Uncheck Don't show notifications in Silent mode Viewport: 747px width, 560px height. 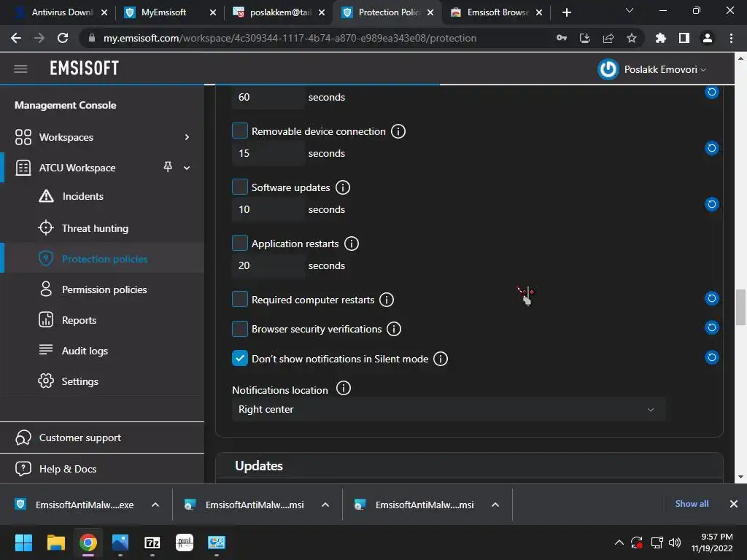tap(239, 359)
